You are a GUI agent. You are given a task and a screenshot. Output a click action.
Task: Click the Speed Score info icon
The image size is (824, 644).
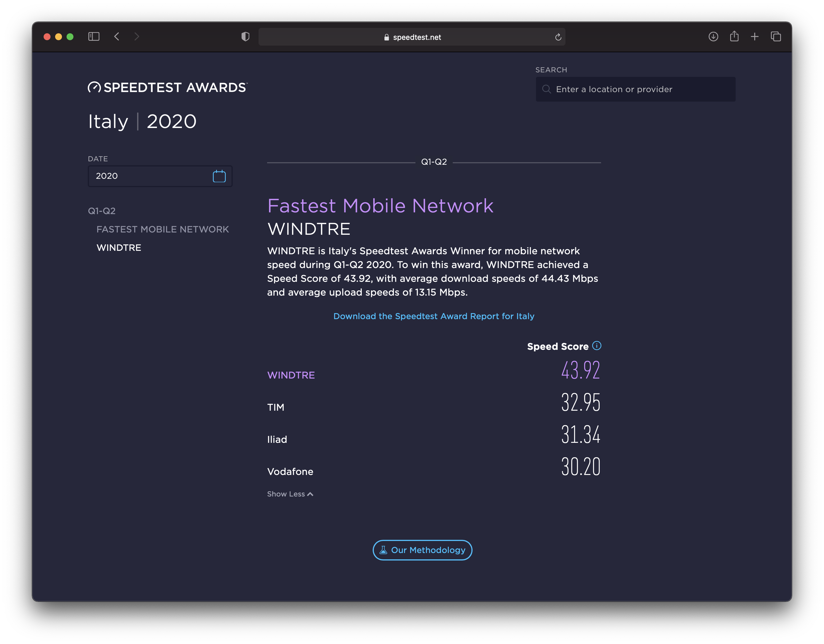coord(596,346)
